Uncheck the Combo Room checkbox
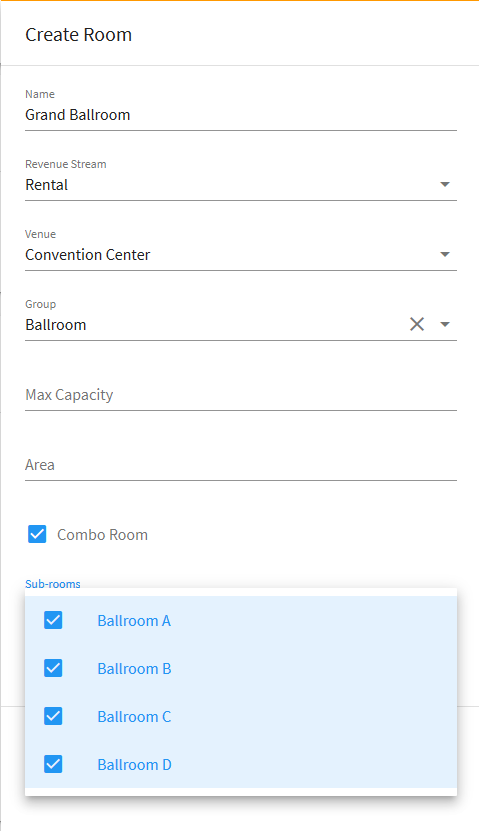479x831 pixels. (37, 534)
